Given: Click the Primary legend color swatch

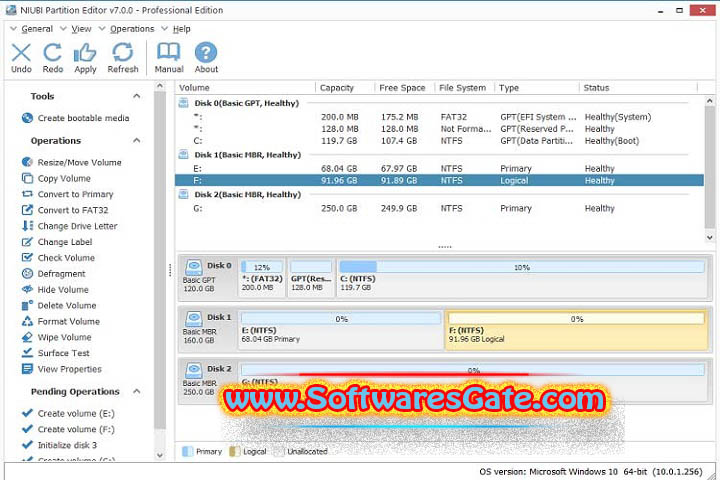Looking at the screenshot, I should (x=187, y=452).
